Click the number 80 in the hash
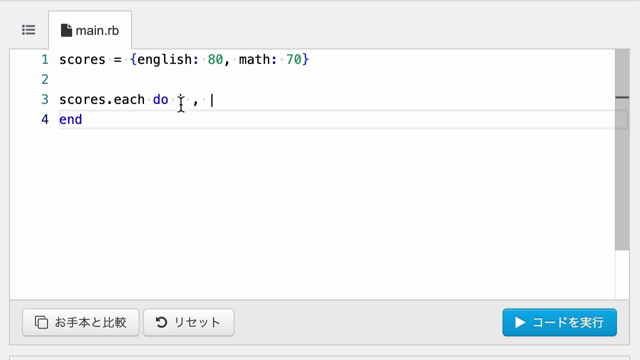640x360 pixels. click(x=215, y=60)
